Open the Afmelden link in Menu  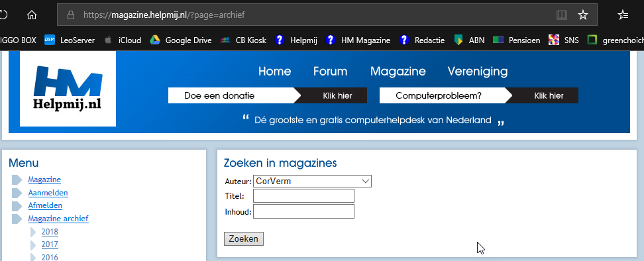45,205
